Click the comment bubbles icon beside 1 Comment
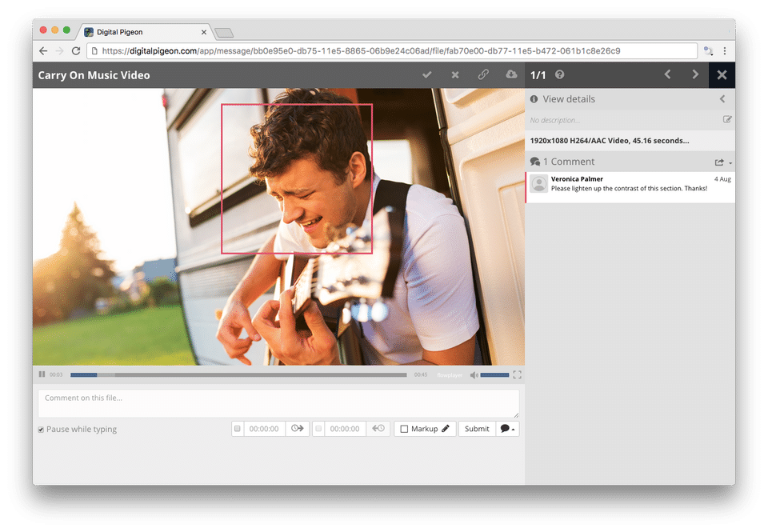The height and width of the screenshot is (532, 768). click(535, 162)
